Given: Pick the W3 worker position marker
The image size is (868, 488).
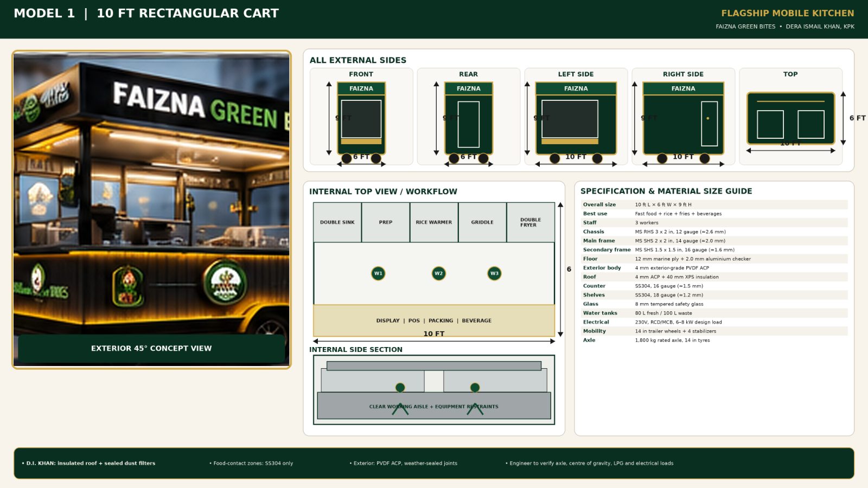Looking at the screenshot, I should click(494, 273).
